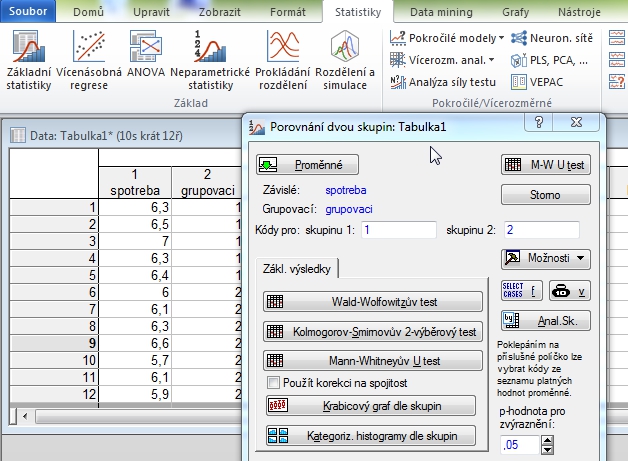The width and height of the screenshot is (628, 461).
Task: Click the Proměnné button in dialog
Action: (x=307, y=165)
